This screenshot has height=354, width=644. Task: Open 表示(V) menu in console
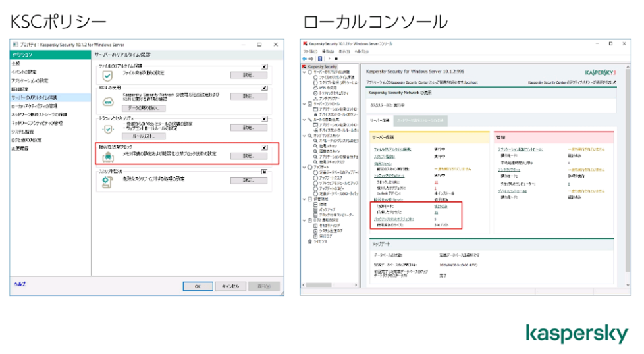pos(344,52)
